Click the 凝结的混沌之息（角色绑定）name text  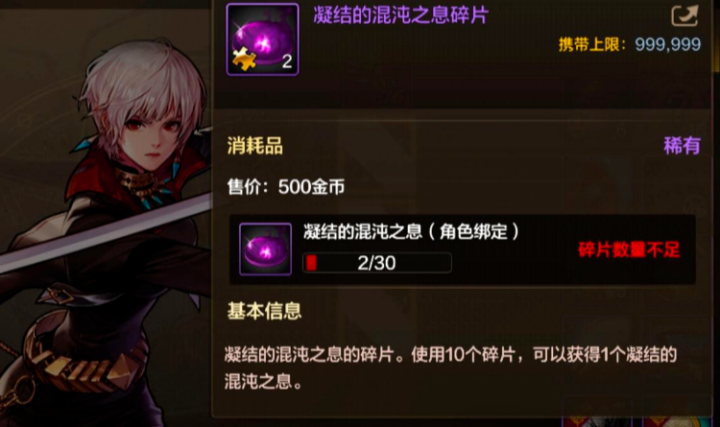point(411,231)
